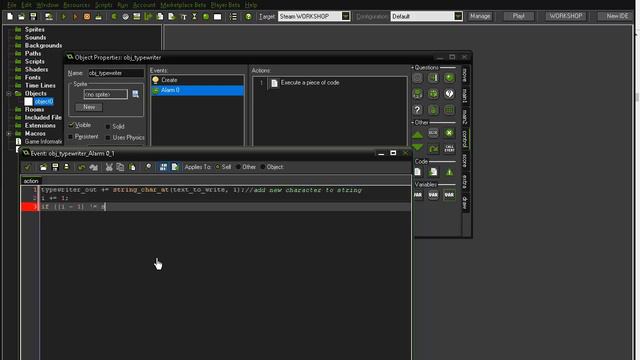This screenshot has height=360, width=640.
Task: Click the create room white rectangle icon
Action: (218, 17)
